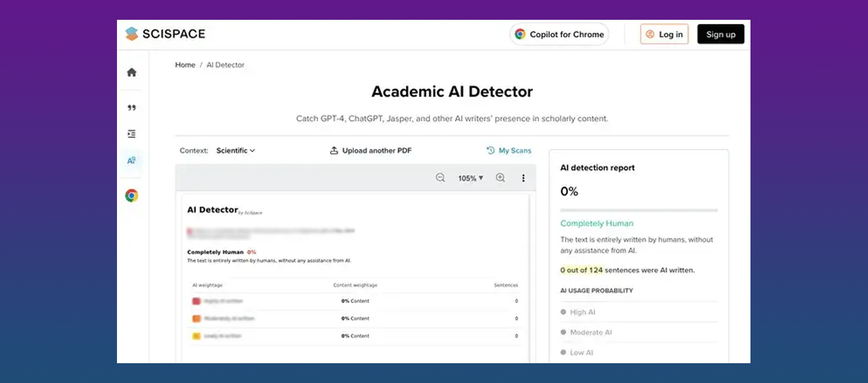Click the AI detection percentage bar
Image resolution: width=868 pixels, height=383 pixels.
(x=639, y=210)
